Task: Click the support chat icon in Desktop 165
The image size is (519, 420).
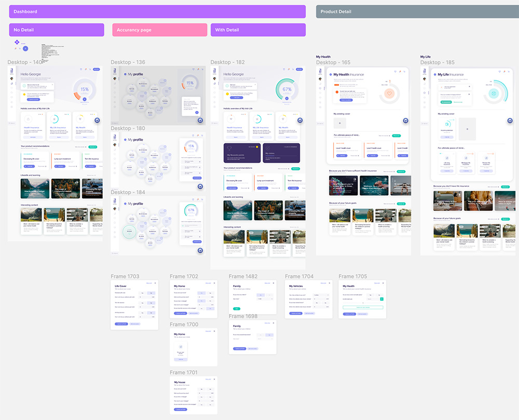Action: click(x=406, y=120)
